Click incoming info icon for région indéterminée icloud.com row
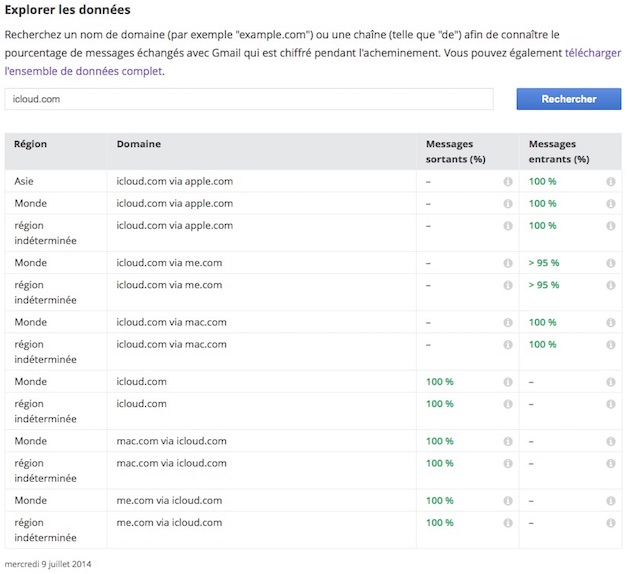The height and width of the screenshot is (574, 630). [611, 404]
